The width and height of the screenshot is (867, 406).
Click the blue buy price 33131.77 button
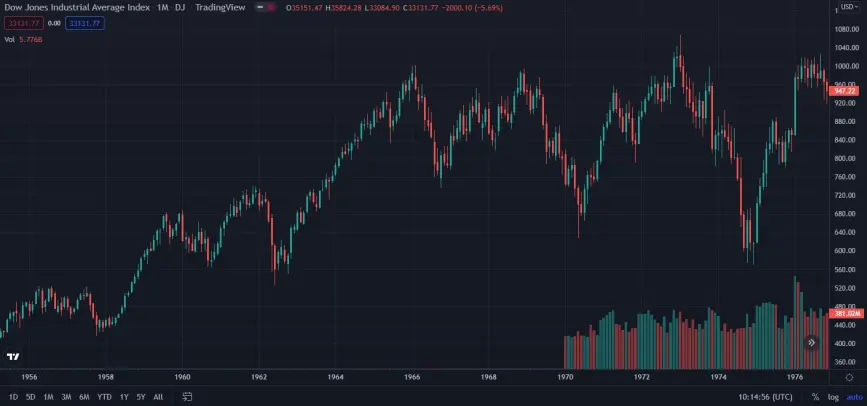(85, 23)
